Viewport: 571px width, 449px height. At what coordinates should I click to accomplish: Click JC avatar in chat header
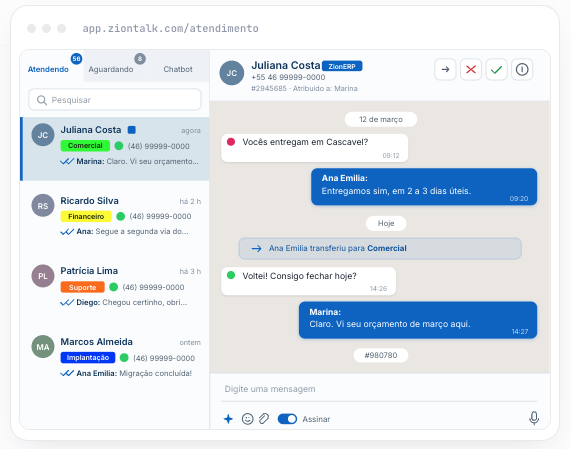point(232,73)
